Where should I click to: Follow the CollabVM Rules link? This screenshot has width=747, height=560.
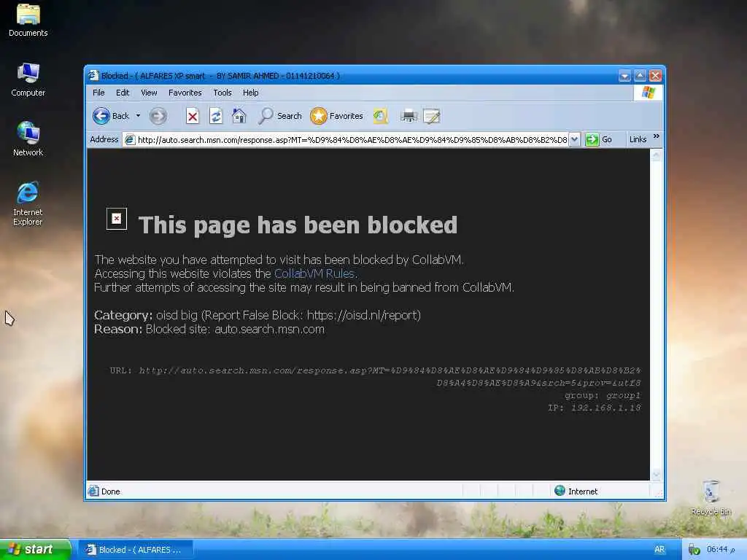click(314, 273)
